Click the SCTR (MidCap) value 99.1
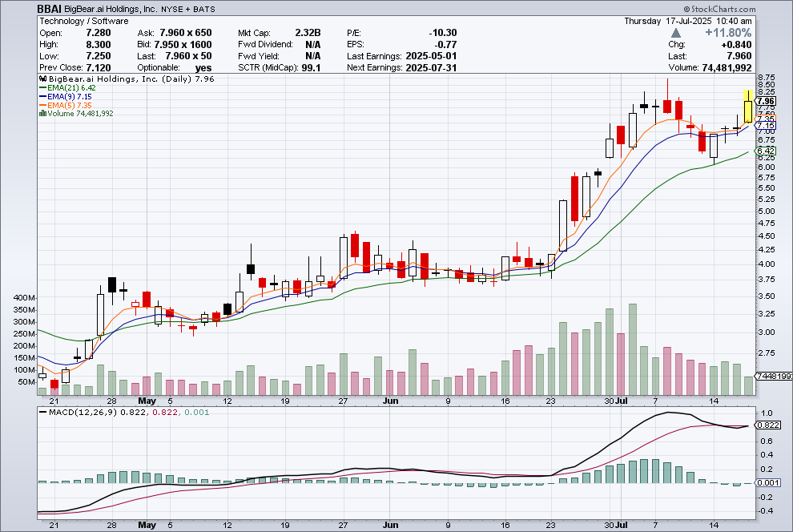793x532 pixels. coord(312,68)
